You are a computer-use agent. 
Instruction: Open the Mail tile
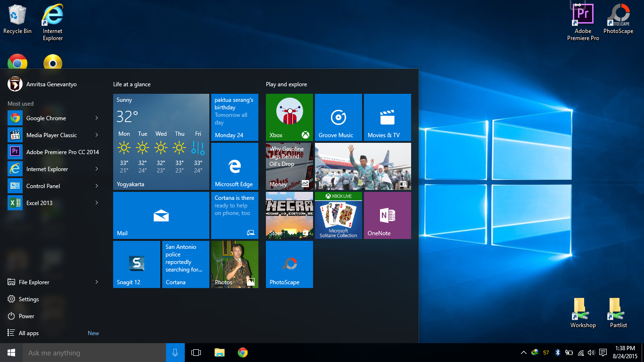[x=161, y=215]
